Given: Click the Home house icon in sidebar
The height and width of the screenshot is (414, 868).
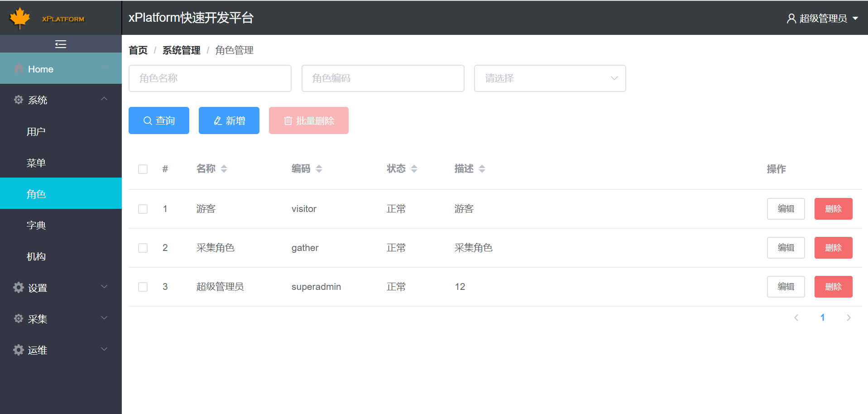Looking at the screenshot, I should tap(19, 68).
